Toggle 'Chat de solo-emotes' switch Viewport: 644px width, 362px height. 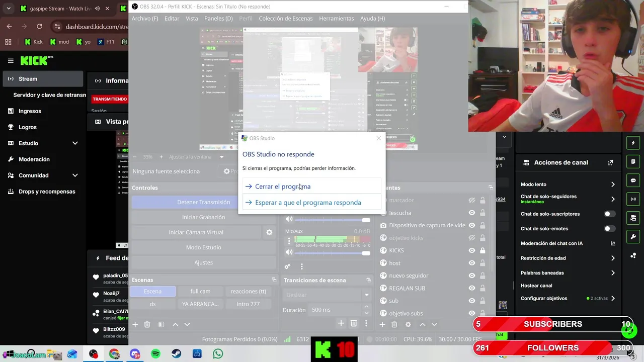coord(609,228)
